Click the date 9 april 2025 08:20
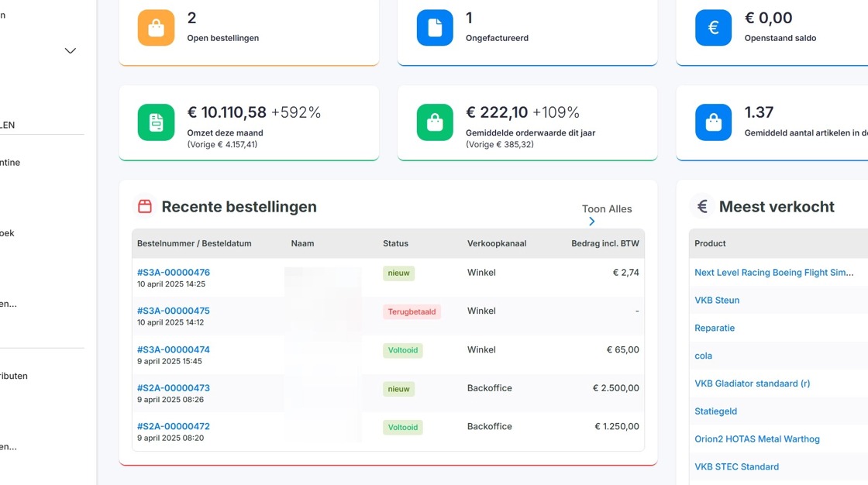 (170, 438)
